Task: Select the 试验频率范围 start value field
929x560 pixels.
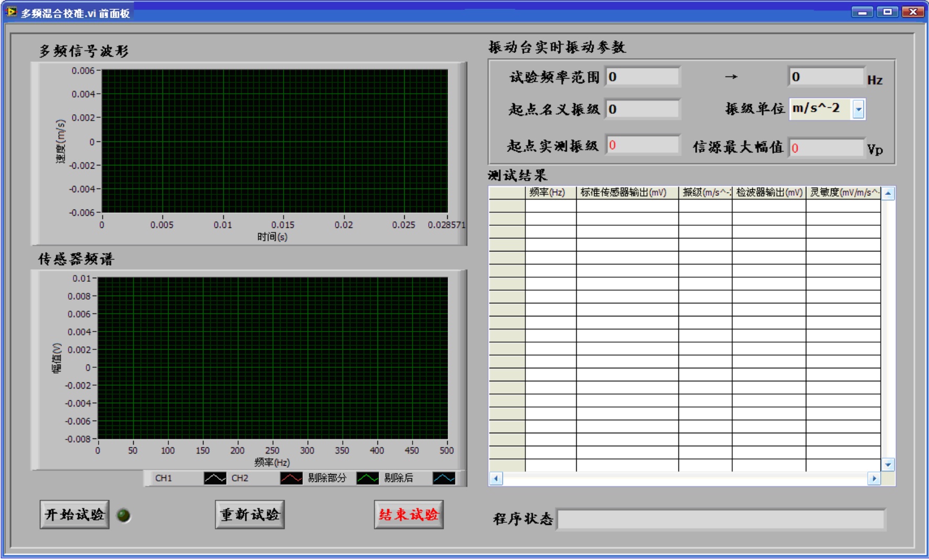Action: click(642, 77)
